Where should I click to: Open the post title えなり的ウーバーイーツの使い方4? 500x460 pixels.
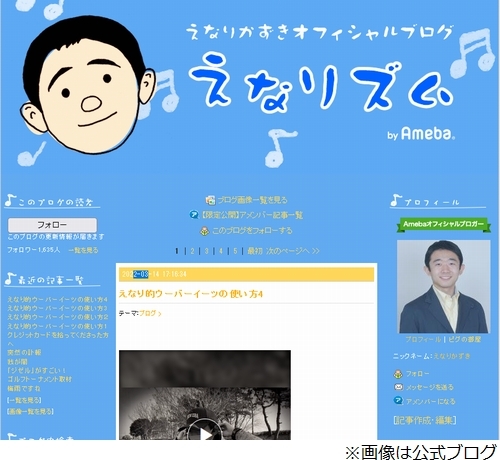pos(191,294)
